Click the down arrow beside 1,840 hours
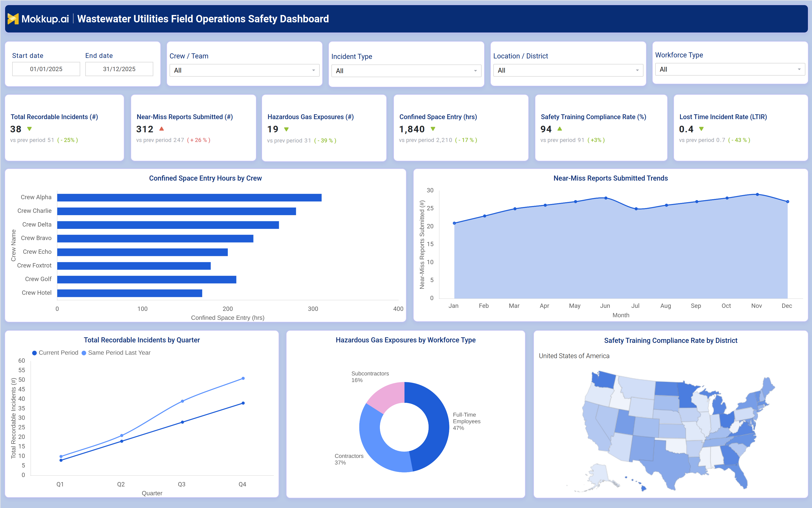 pos(433,129)
